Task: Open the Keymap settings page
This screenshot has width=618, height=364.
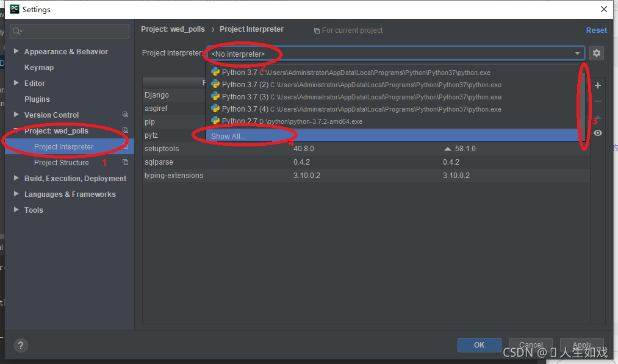Action: click(39, 67)
